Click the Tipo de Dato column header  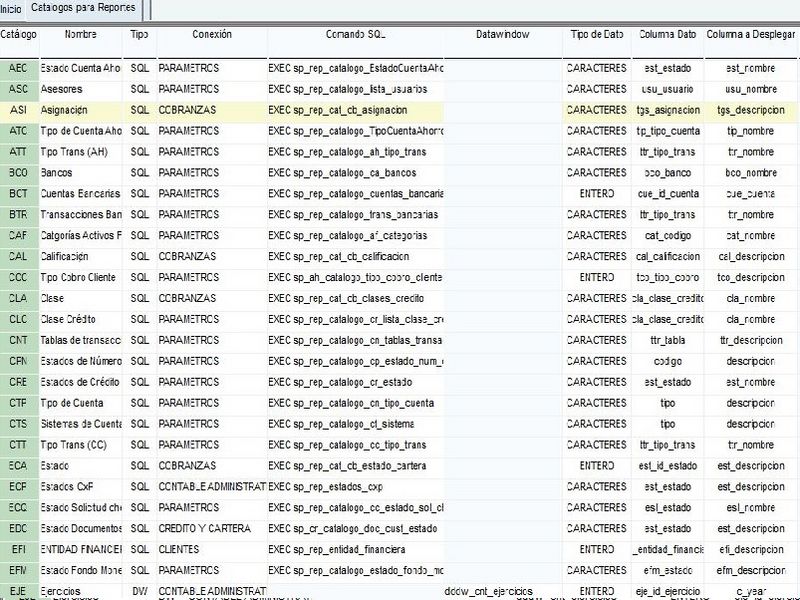click(x=597, y=35)
